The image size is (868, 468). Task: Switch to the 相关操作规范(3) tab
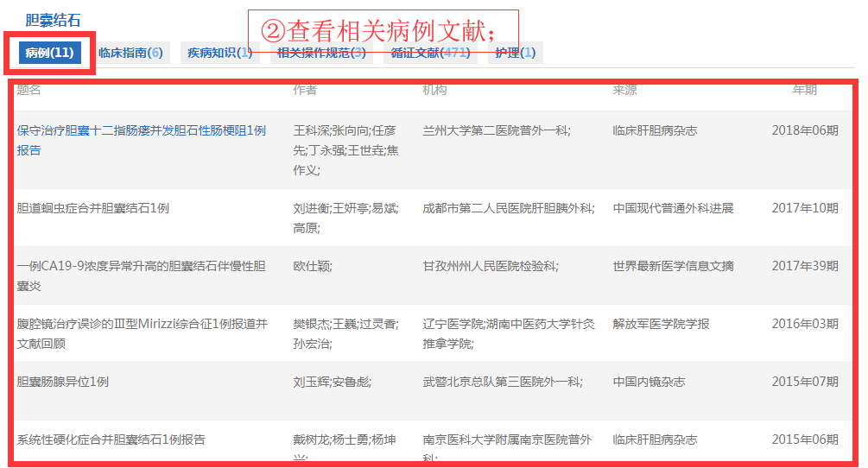(321, 53)
